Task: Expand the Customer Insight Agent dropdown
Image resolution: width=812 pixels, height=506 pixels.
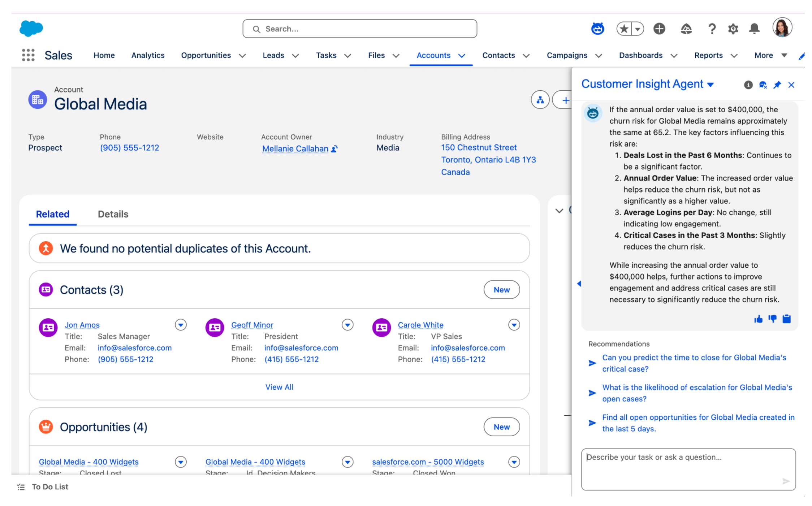Action: (x=710, y=85)
